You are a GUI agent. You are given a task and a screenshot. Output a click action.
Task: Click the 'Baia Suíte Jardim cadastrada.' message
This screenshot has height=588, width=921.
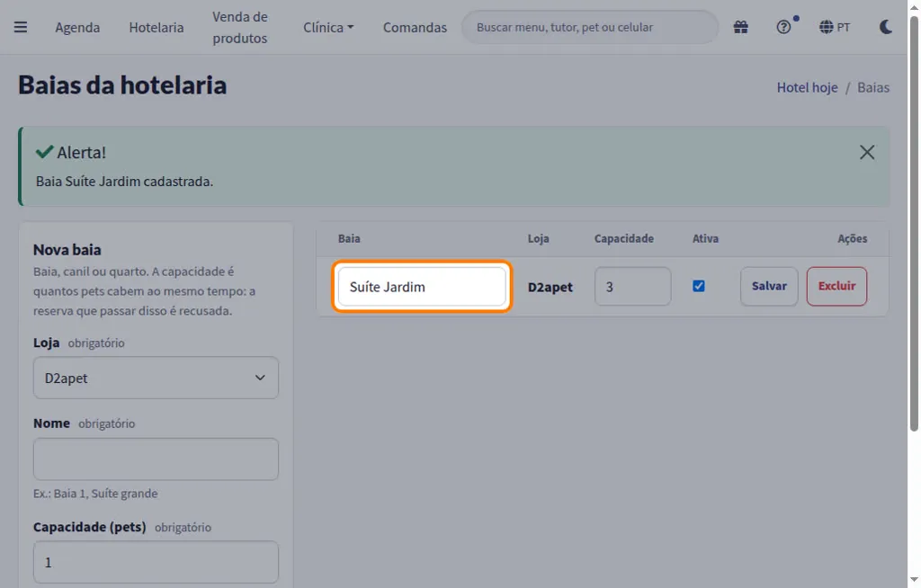click(124, 182)
